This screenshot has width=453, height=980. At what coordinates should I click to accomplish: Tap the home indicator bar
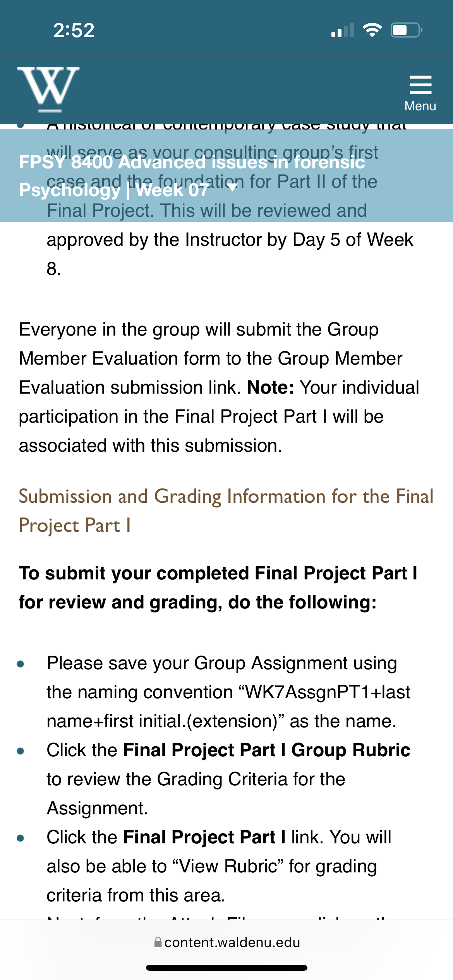(x=226, y=968)
